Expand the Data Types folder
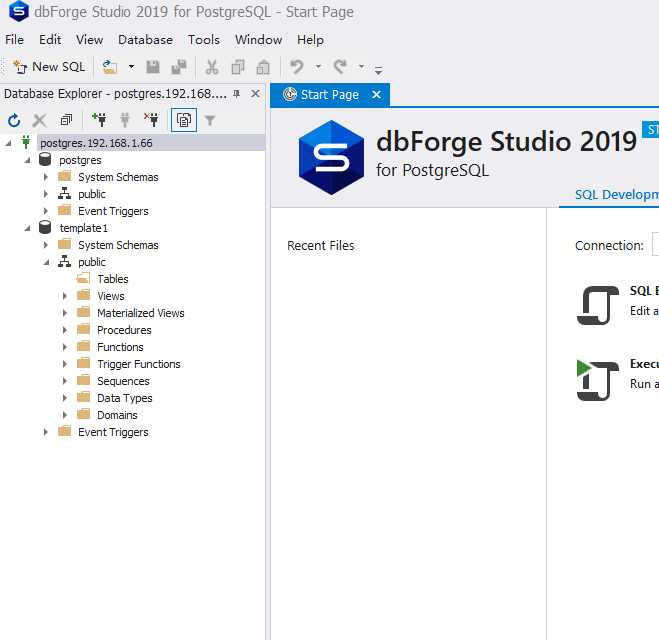 (x=65, y=398)
